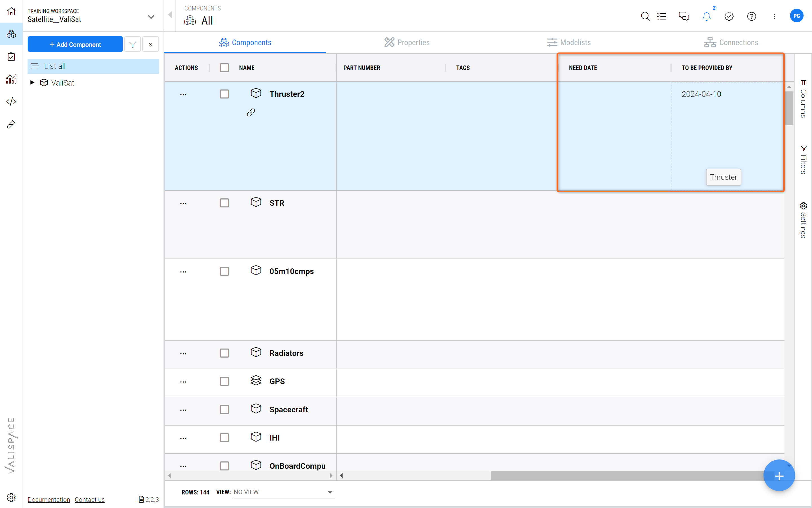Click the GPS stacked layers icon
This screenshot has width=812, height=508.
point(256,380)
